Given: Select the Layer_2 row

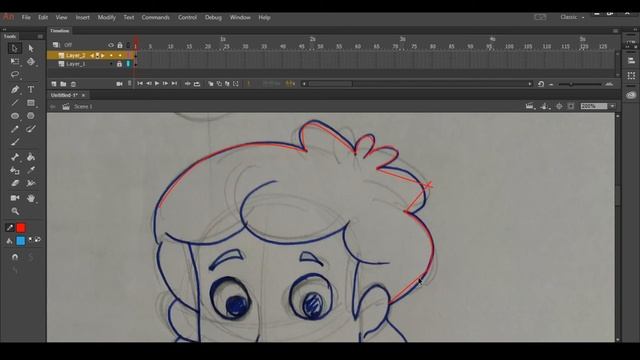Looking at the screenshot, I should pyautogui.click(x=91, y=55).
